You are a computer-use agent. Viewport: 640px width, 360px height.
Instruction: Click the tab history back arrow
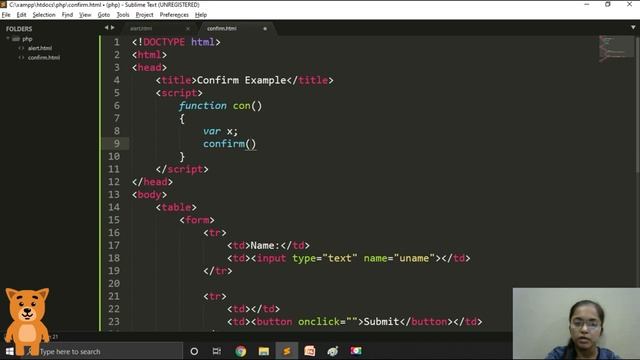point(106,28)
